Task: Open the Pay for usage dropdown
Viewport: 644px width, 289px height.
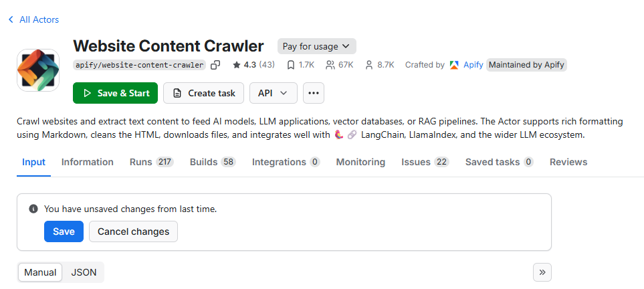Action: (x=316, y=46)
